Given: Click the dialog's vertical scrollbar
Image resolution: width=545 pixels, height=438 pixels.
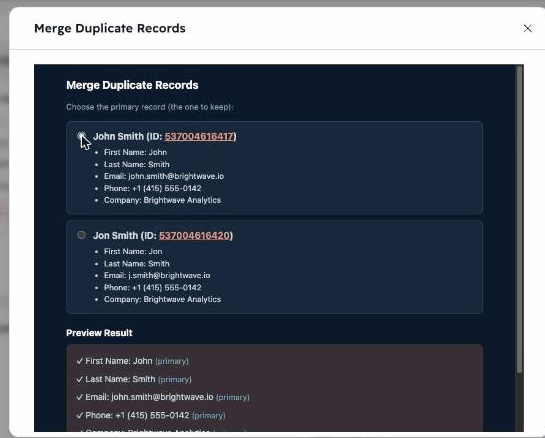Looking at the screenshot, I should (x=519, y=219).
